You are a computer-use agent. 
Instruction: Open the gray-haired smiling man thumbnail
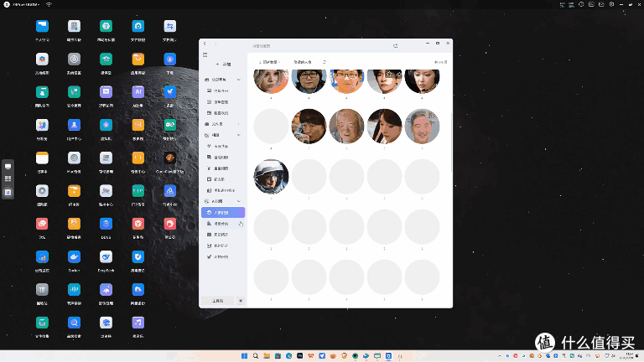[x=423, y=126]
